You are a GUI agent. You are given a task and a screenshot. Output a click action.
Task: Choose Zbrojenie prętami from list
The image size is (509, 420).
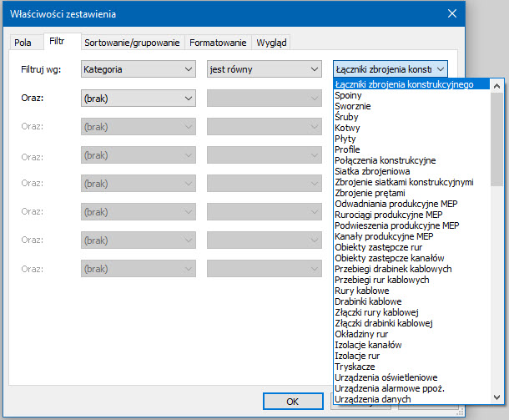tap(370, 193)
